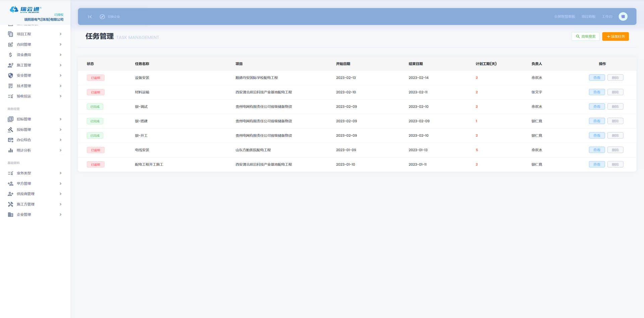Click the 统计分析 bar chart icon
This screenshot has width=644, height=318.
pyautogui.click(x=10, y=150)
